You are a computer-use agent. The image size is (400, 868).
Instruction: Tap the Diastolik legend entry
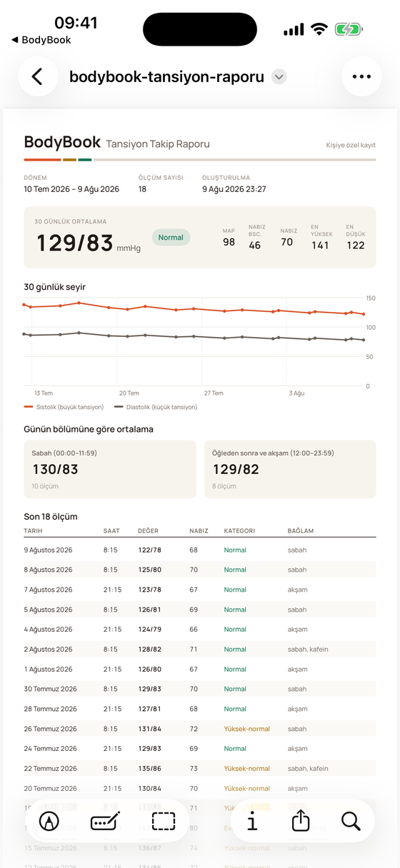tap(156, 407)
